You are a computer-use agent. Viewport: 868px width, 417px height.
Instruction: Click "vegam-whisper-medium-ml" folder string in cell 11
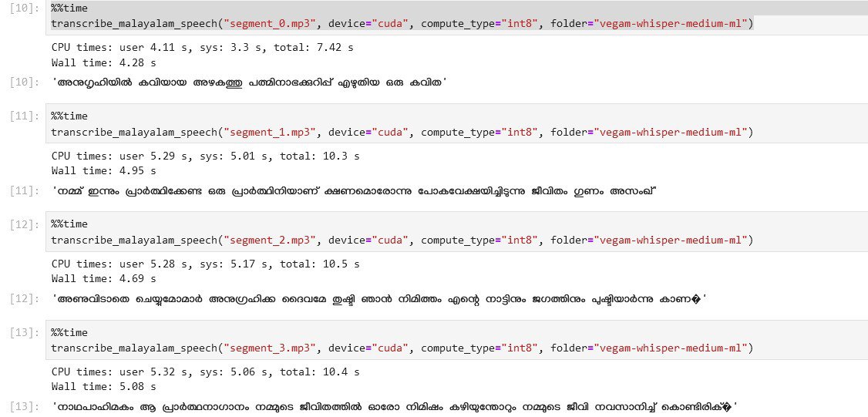click(x=671, y=132)
